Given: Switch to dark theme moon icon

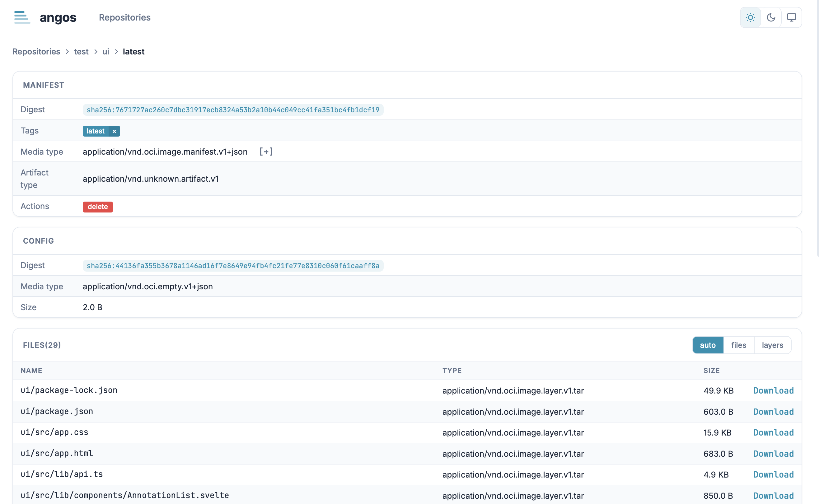Looking at the screenshot, I should 771,17.
